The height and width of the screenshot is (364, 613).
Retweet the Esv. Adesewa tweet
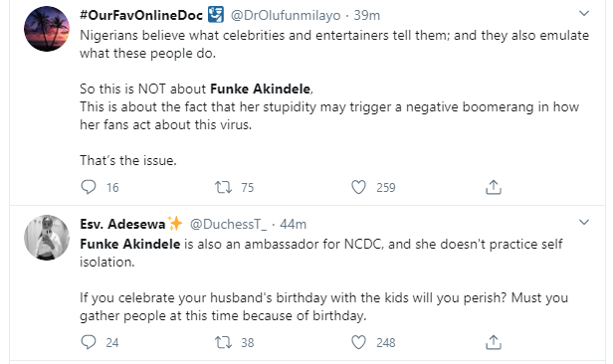point(223,342)
